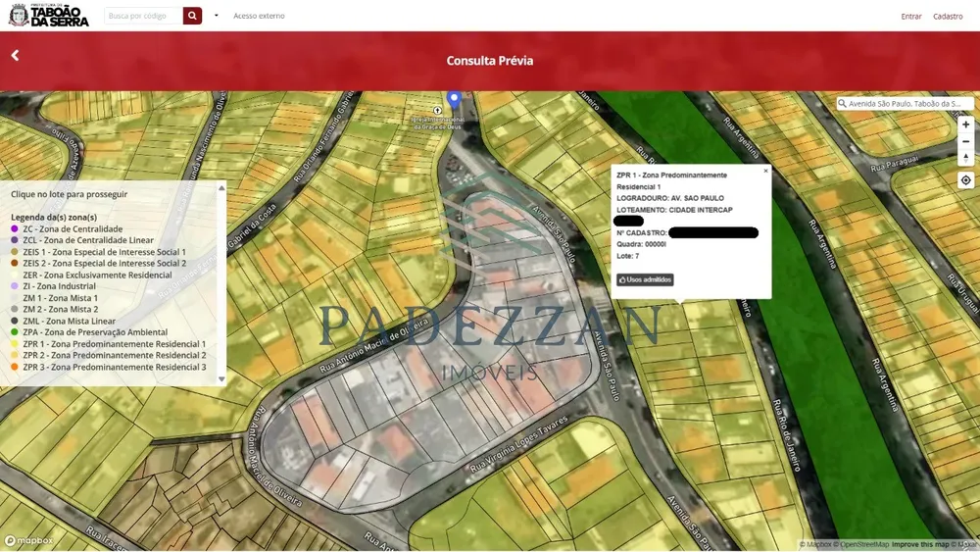Screen dimensions: 980x552
Task: Select 'ZER - Zona Exclusivamente Residencial' entry
Action: pos(97,275)
